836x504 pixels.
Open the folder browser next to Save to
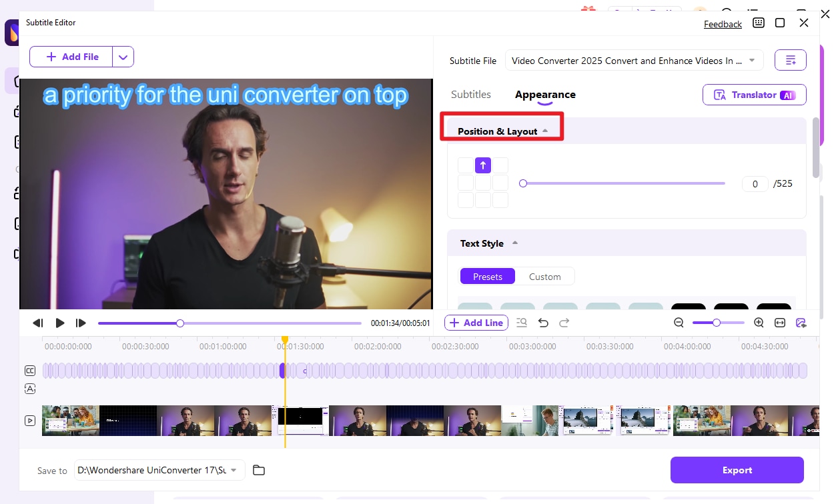click(x=259, y=470)
